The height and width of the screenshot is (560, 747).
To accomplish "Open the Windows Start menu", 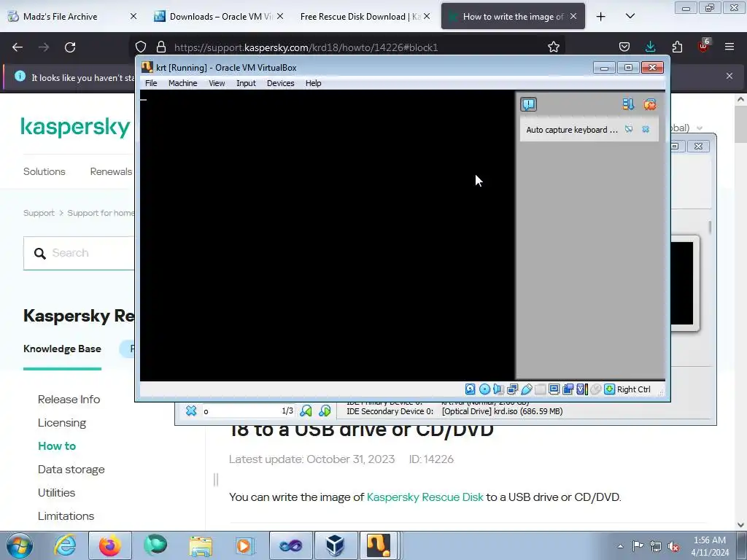I will tap(19, 545).
